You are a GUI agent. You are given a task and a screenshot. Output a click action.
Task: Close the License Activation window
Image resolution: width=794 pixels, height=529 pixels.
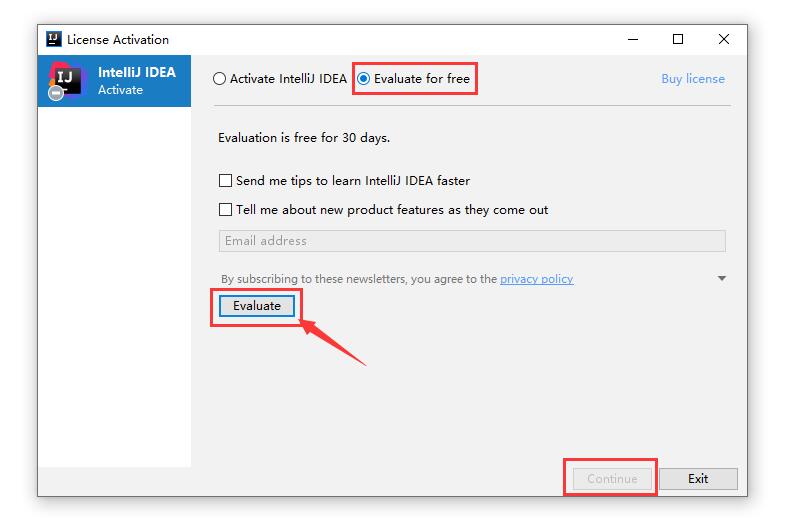click(724, 39)
